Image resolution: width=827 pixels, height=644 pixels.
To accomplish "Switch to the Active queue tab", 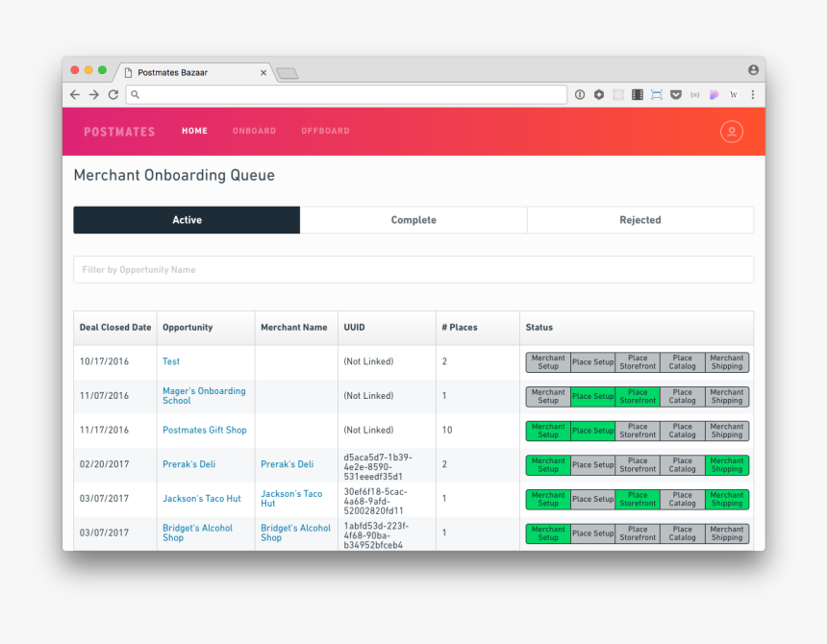I will click(x=187, y=220).
